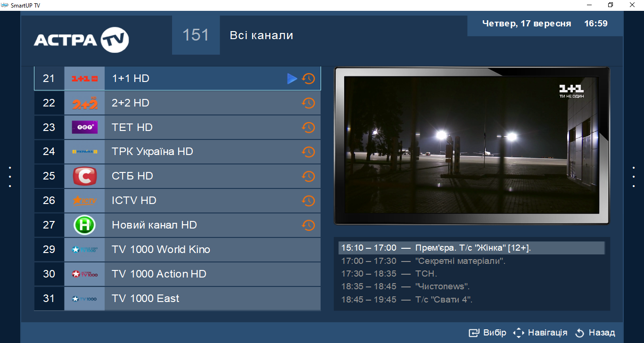This screenshot has height=343, width=644.
Task: Select channel TV 1000 Action HD
Action: (177, 274)
